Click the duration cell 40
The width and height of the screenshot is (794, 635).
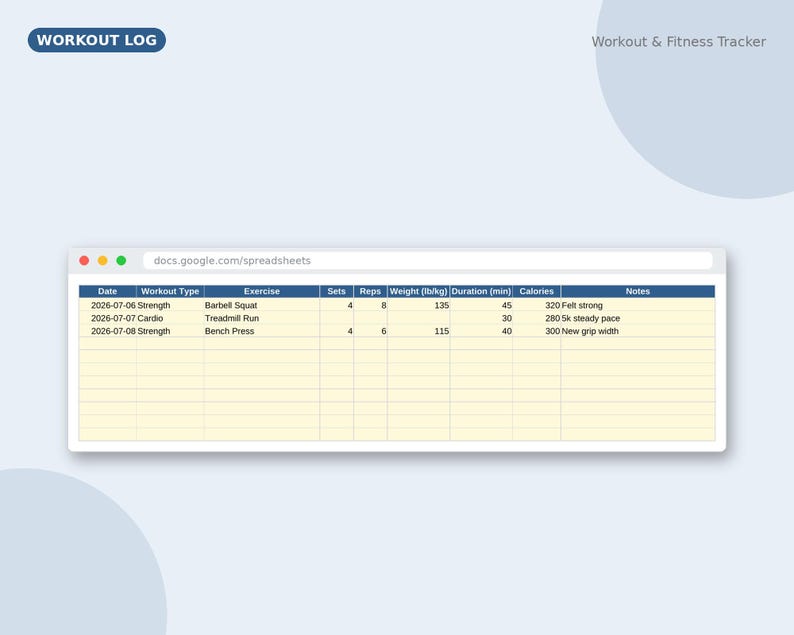point(481,331)
